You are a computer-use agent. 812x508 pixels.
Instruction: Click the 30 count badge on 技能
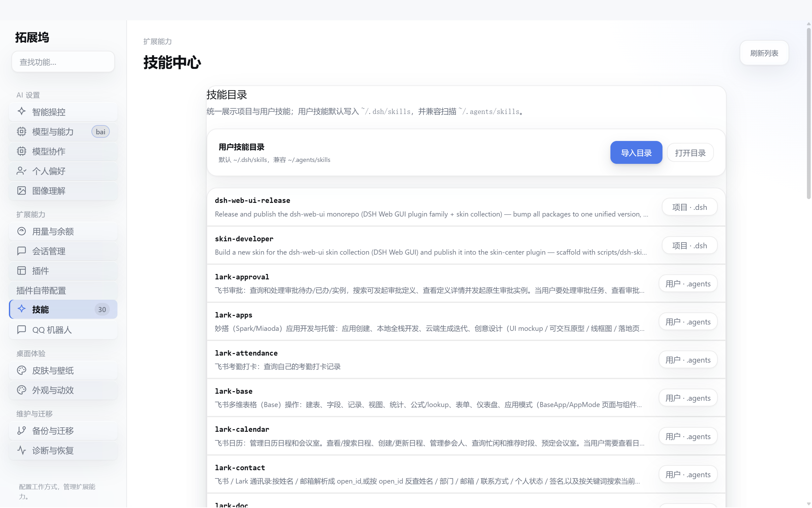[102, 309]
